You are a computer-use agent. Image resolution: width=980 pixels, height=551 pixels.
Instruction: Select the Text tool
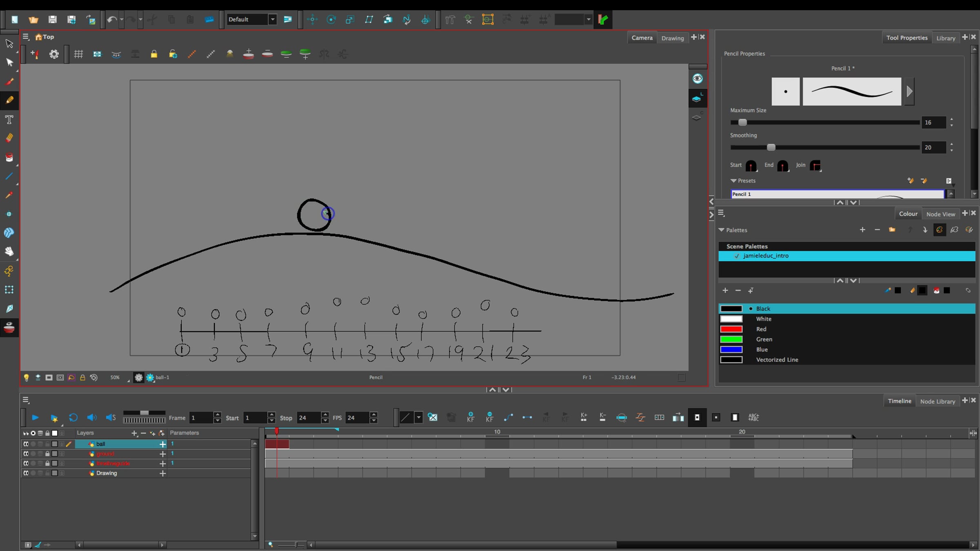click(x=9, y=120)
